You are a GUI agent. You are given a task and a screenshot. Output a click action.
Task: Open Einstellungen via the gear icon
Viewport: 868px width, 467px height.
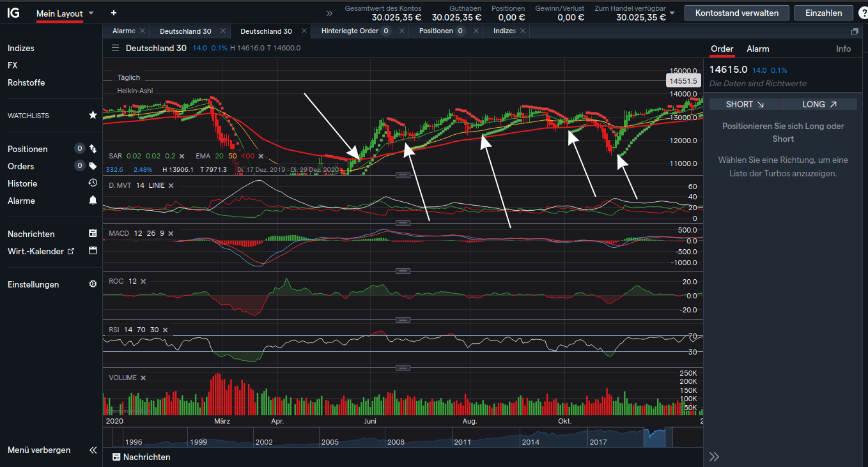point(93,284)
